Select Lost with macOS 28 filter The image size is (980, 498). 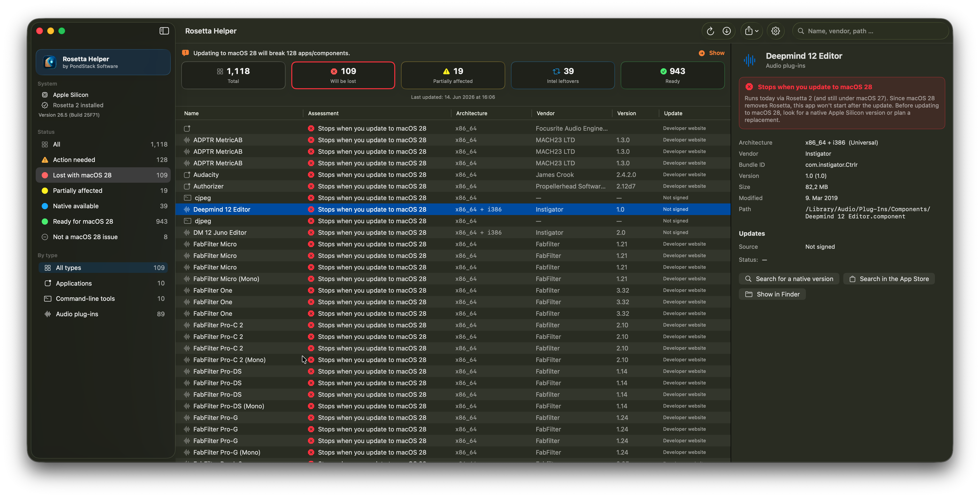pyautogui.click(x=103, y=175)
